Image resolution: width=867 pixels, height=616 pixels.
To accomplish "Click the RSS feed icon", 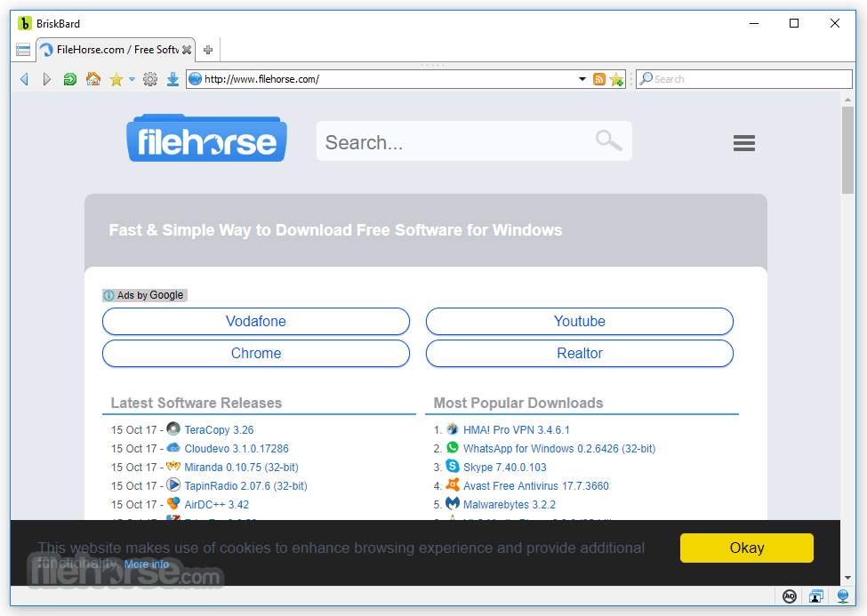I will [x=598, y=79].
